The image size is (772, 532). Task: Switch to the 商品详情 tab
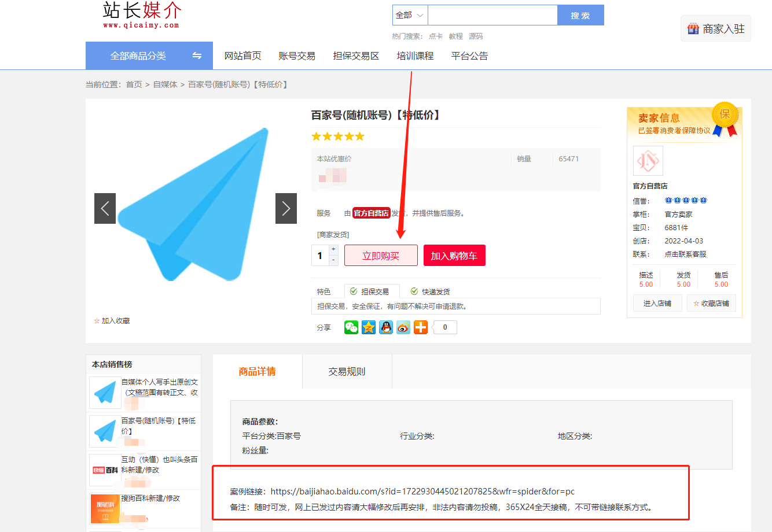pos(258,371)
